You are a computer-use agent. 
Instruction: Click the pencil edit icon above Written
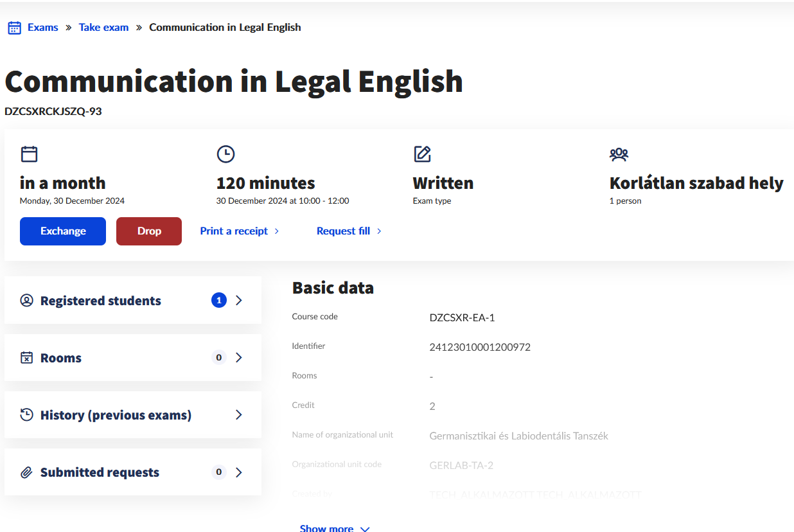coord(422,154)
